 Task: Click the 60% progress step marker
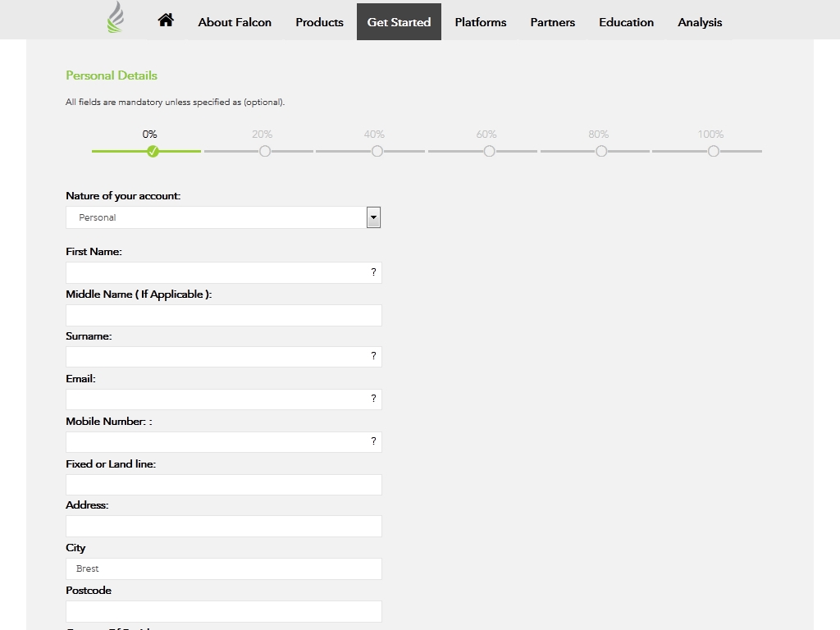click(x=489, y=151)
